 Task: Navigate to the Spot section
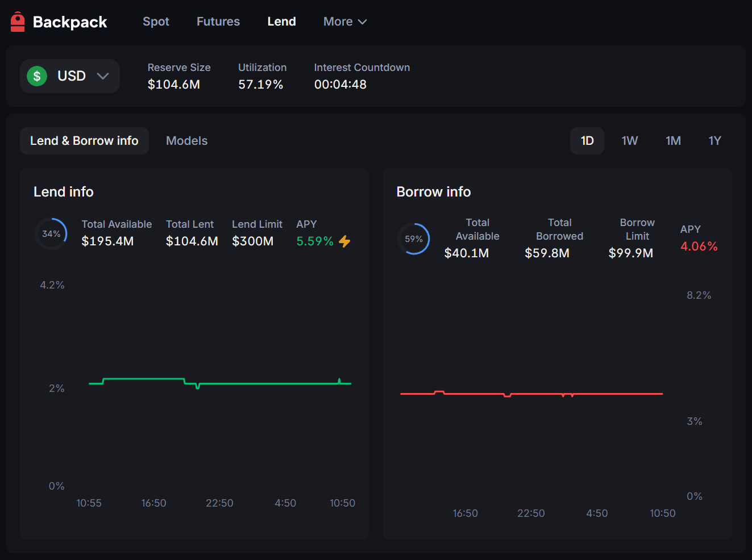click(x=156, y=21)
